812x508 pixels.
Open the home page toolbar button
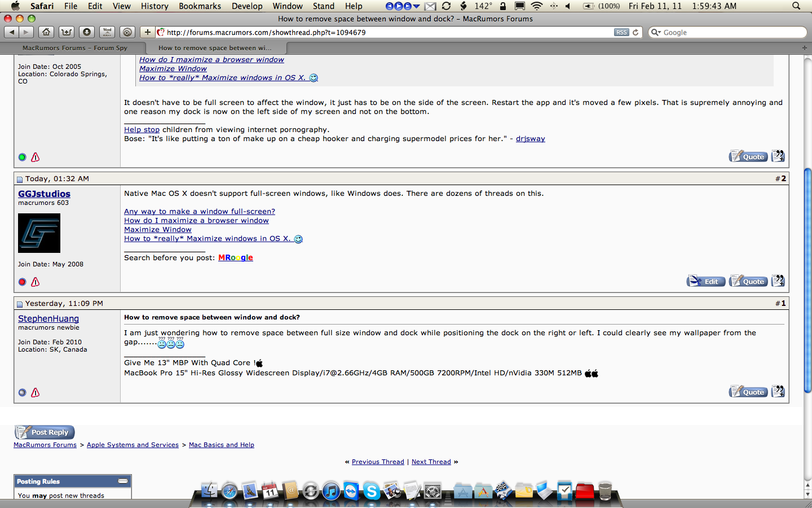click(x=46, y=32)
